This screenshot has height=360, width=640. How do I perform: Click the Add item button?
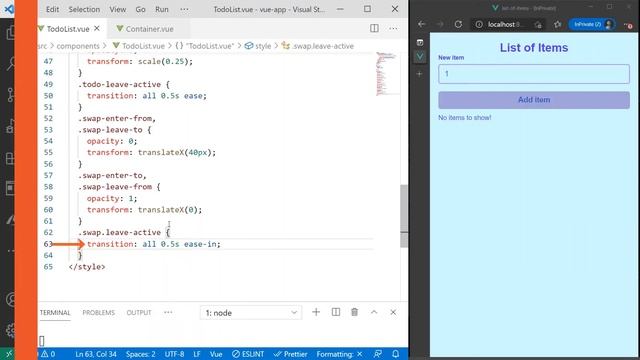tap(534, 100)
